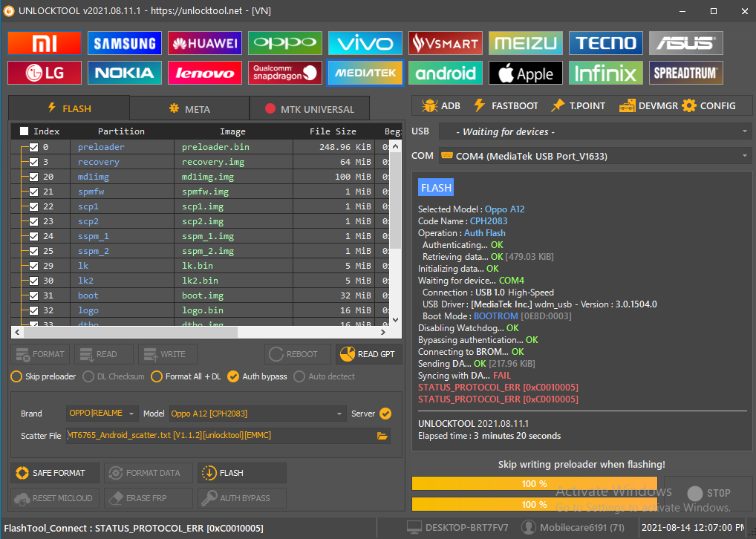Uncheck the md1img partition checkbox
Screen dimensions: 756x539
pyautogui.click(x=33, y=177)
